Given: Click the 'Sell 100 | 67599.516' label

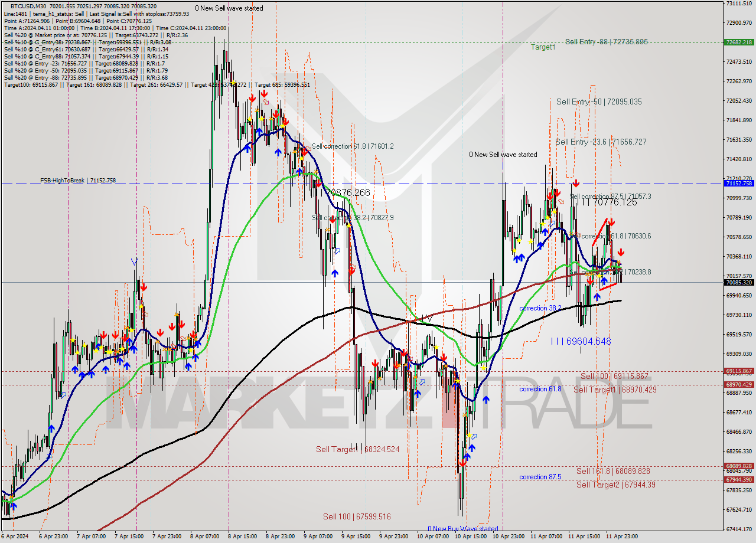Looking at the screenshot, I should [x=357, y=516].
